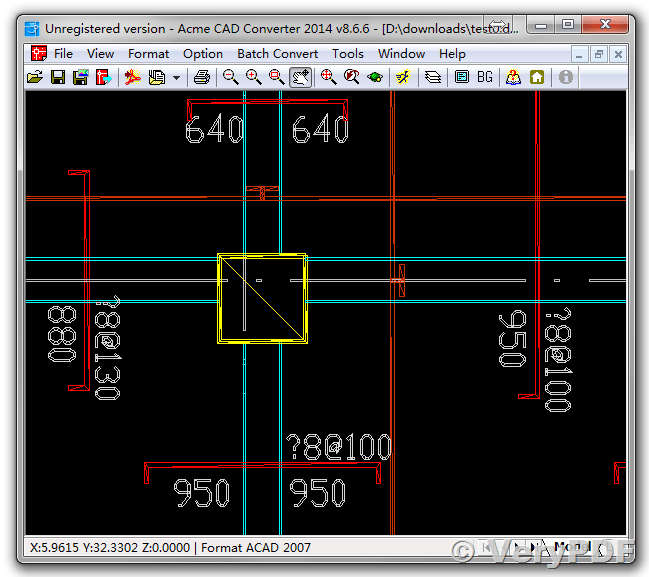Click the green 3D orbit icon
Image resolution: width=649 pixels, height=577 pixels.
375,77
